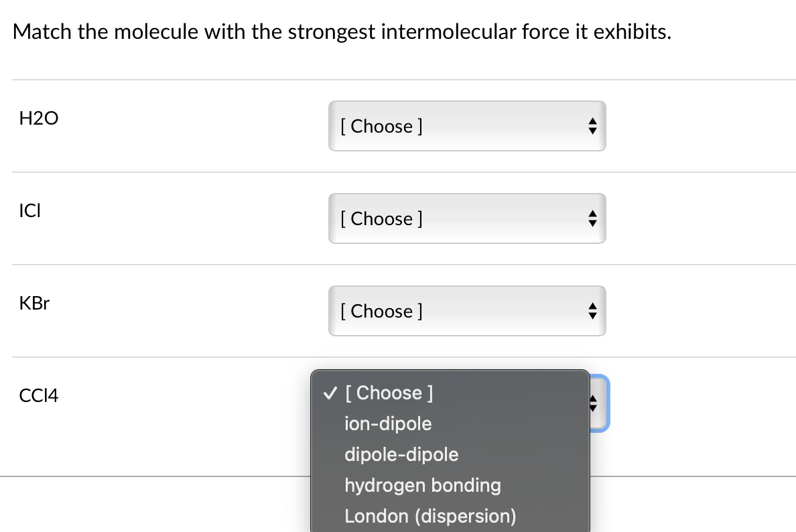This screenshot has width=796, height=532.
Task: Open the H2O answer dropdown
Action: coord(466,126)
